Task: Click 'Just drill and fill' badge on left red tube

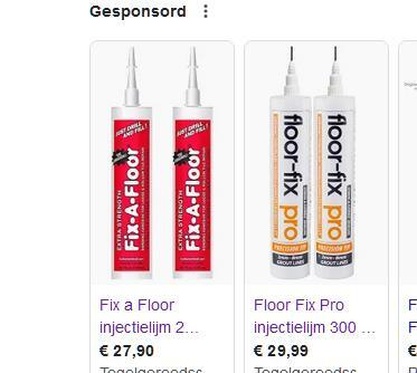Action: pos(132,130)
